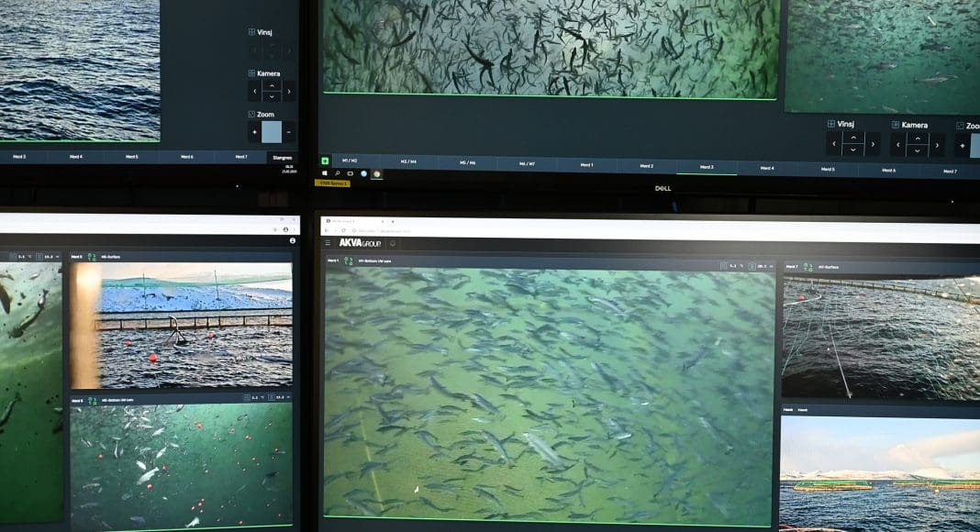Viewport: 980px width, 532px height.
Task: Open the M5 / M6 tab on top-right monitor
Action: [x=467, y=162]
